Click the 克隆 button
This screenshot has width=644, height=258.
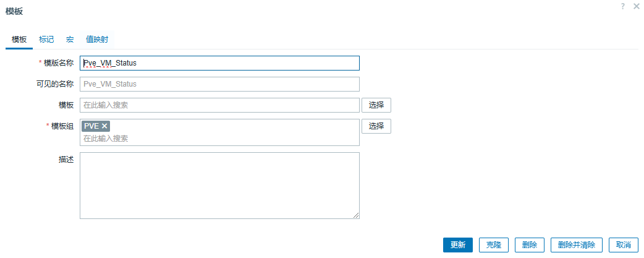pyautogui.click(x=493, y=245)
